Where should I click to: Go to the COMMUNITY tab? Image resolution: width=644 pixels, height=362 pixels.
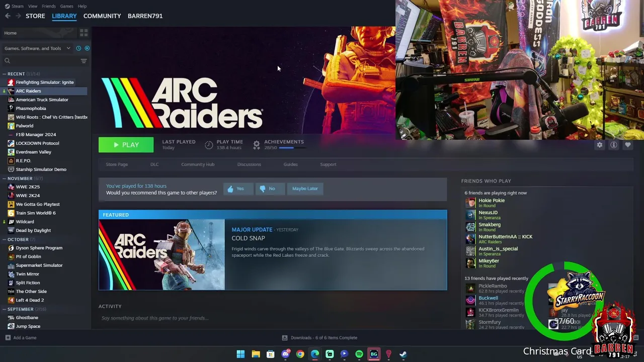click(x=102, y=16)
